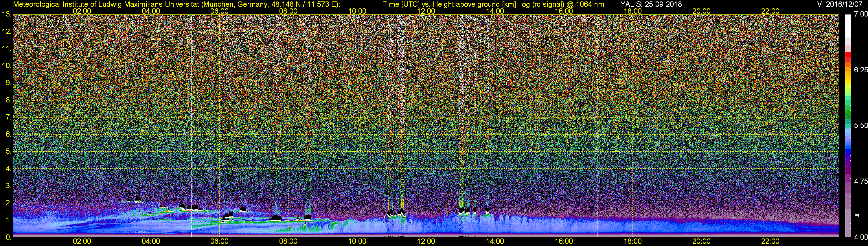Click the 02:00 label on the bottom time axis

pyautogui.click(x=82, y=242)
